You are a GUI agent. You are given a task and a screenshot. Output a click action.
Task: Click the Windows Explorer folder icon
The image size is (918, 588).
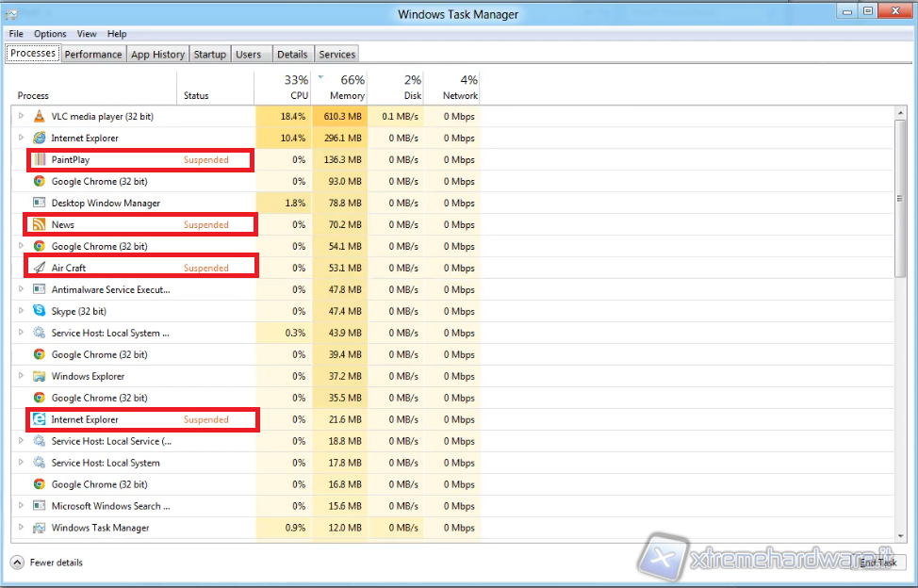point(39,376)
